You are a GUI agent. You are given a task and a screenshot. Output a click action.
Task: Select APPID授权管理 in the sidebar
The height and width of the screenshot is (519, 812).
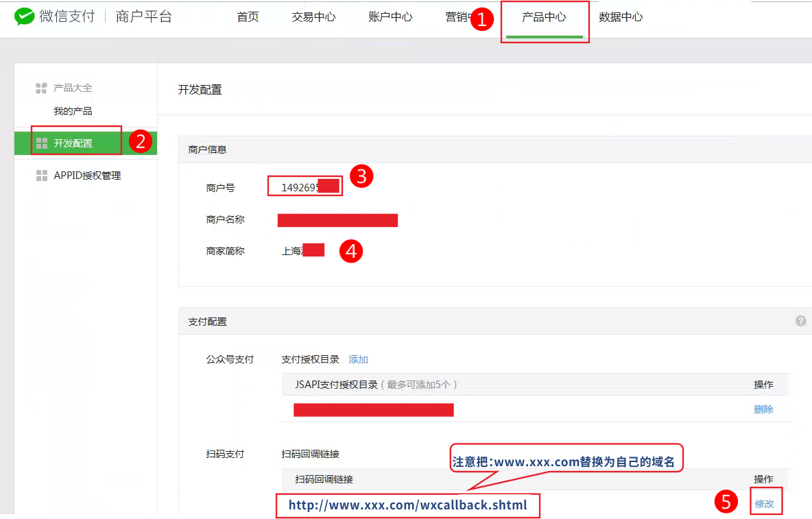coord(87,176)
